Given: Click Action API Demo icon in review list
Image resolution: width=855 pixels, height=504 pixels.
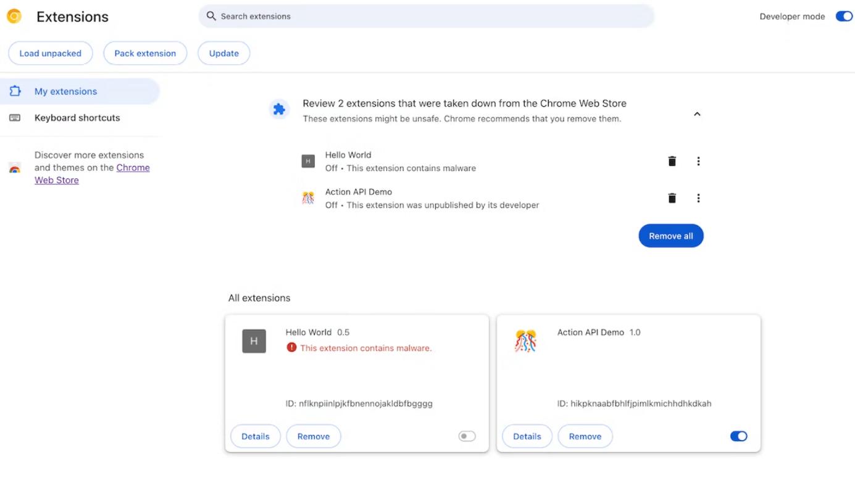Looking at the screenshot, I should [308, 198].
